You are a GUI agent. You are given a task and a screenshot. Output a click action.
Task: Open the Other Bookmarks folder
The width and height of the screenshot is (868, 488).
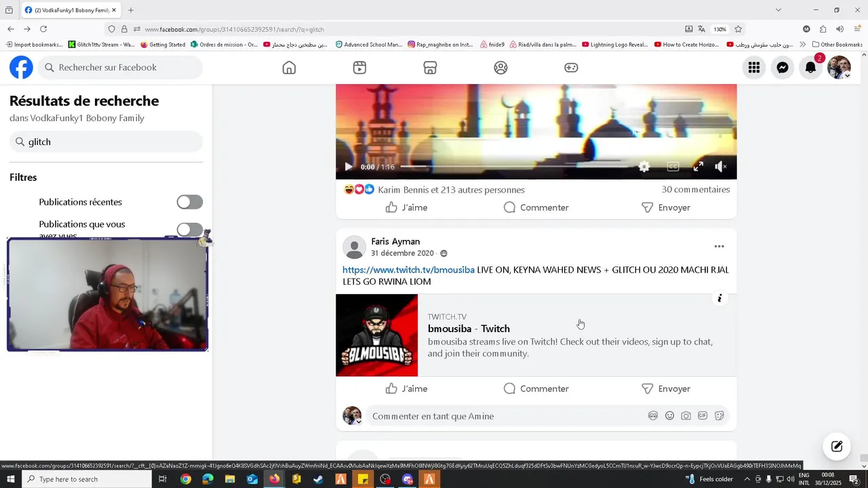tap(837, 45)
